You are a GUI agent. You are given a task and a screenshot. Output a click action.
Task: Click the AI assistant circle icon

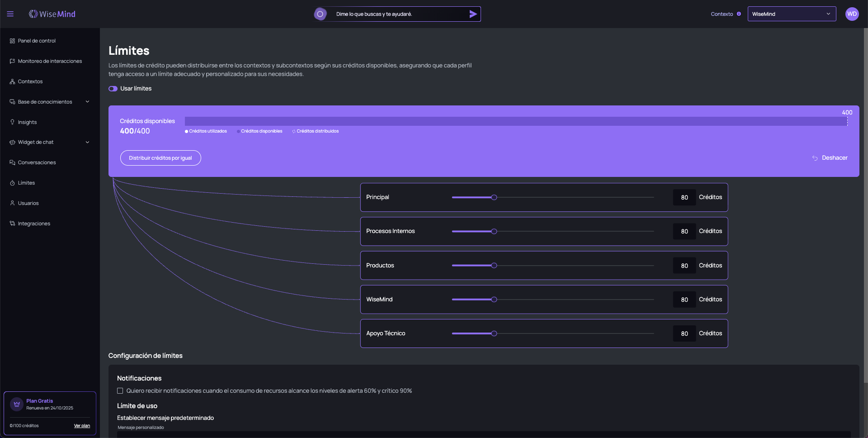pos(320,14)
